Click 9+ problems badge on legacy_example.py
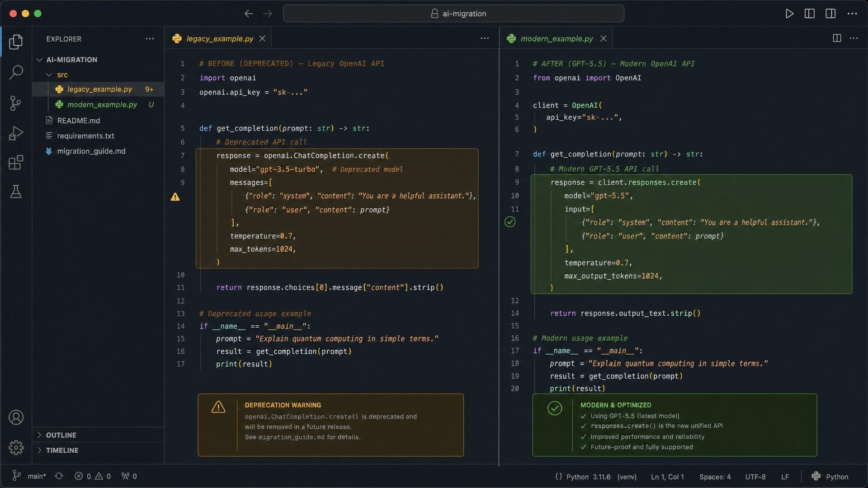Screen dimensions: 868x488 point(149,89)
